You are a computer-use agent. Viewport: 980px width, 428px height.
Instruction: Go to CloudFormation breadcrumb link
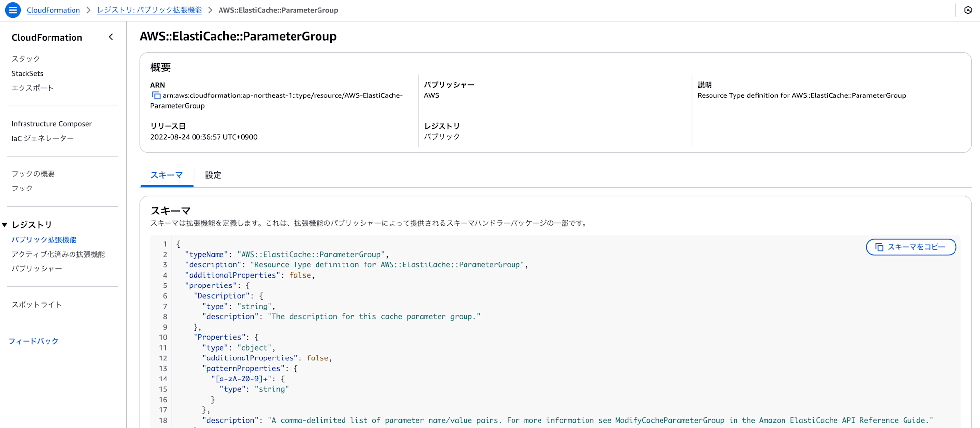coord(53,10)
